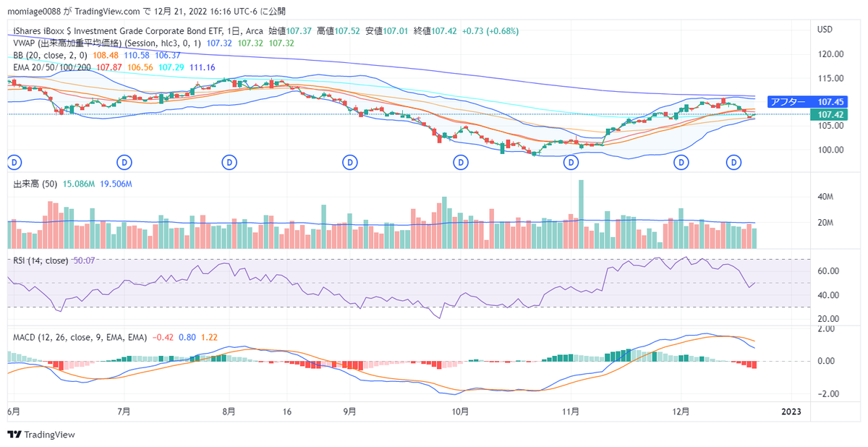Select the VWAP (出来高加重平均価格) indicator legend
The width and height of the screenshot is (868, 447).
click(108, 43)
